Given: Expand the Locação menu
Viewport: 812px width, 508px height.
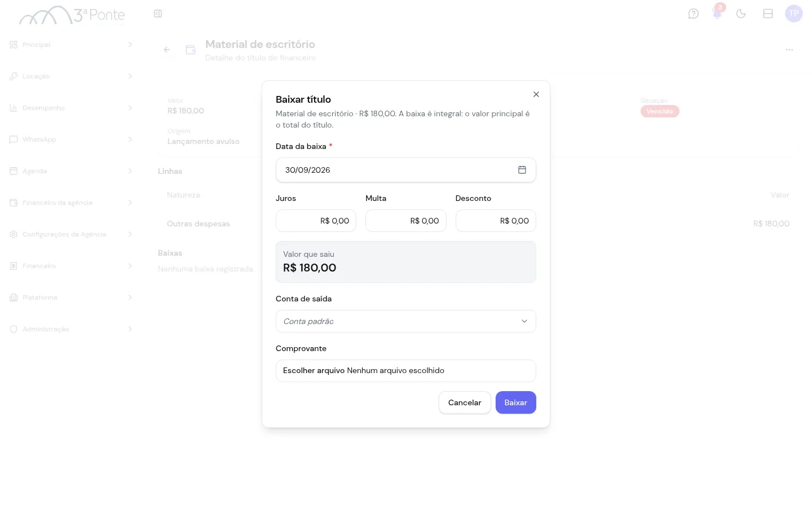Looking at the screenshot, I should pyautogui.click(x=71, y=76).
